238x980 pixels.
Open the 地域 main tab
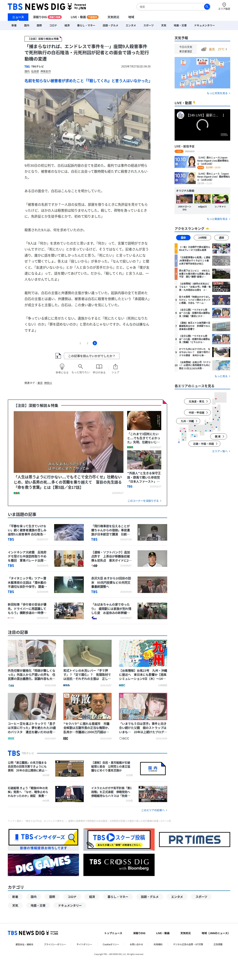(x=131, y=17)
